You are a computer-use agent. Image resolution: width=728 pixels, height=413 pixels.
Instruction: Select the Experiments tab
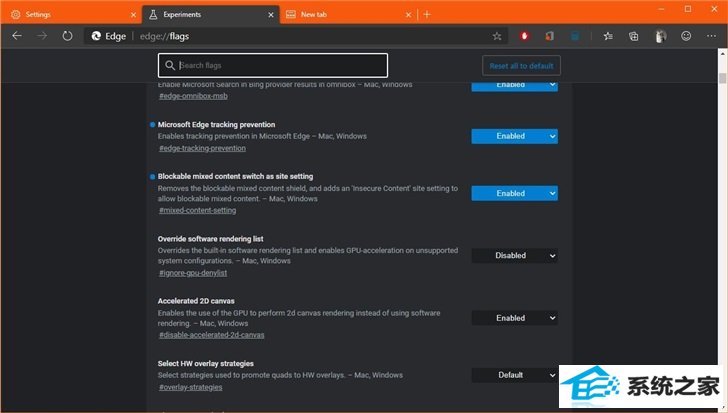(210, 14)
